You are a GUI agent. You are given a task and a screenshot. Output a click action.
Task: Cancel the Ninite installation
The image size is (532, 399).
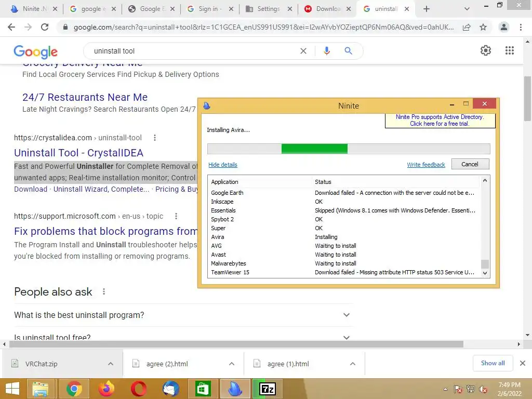pos(470,164)
